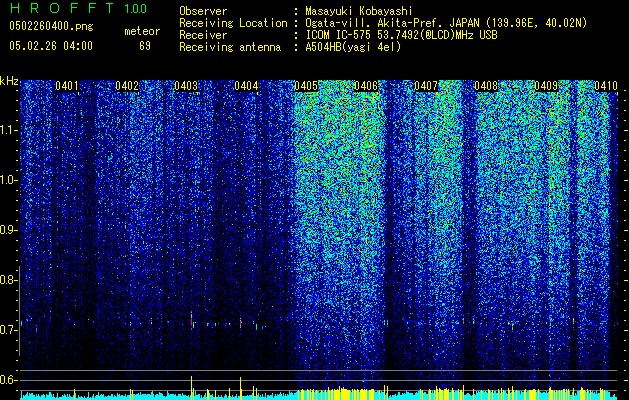
Task: Click the tallest yellow meteor spike near 0403
Action: pyautogui.click(x=192, y=388)
